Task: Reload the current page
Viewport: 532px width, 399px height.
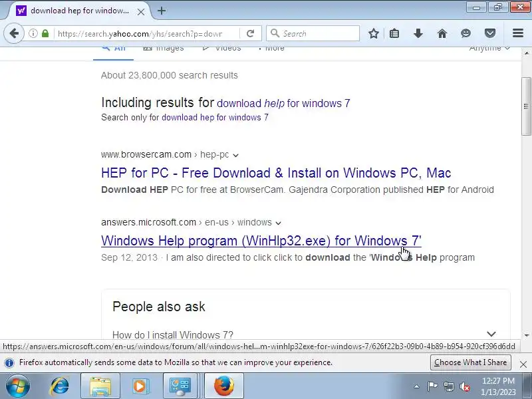Action: pyautogui.click(x=251, y=34)
